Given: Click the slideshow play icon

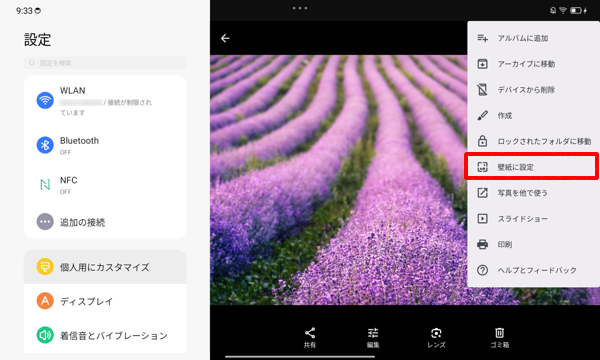Looking at the screenshot, I should click(483, 218).
